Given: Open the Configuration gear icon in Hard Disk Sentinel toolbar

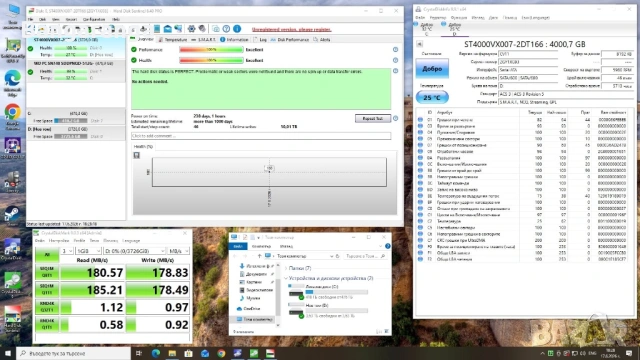Looking at the screenshot, I should tap(191, 29).
